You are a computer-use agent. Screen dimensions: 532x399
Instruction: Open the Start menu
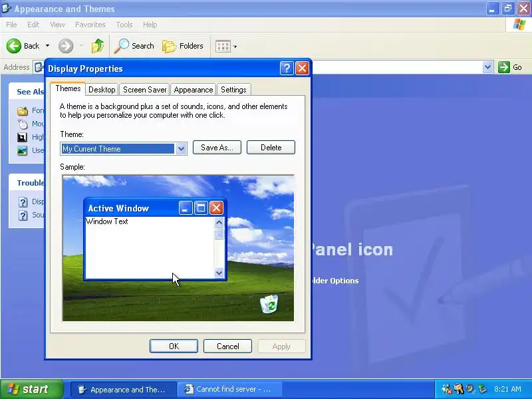coord(31,389)
